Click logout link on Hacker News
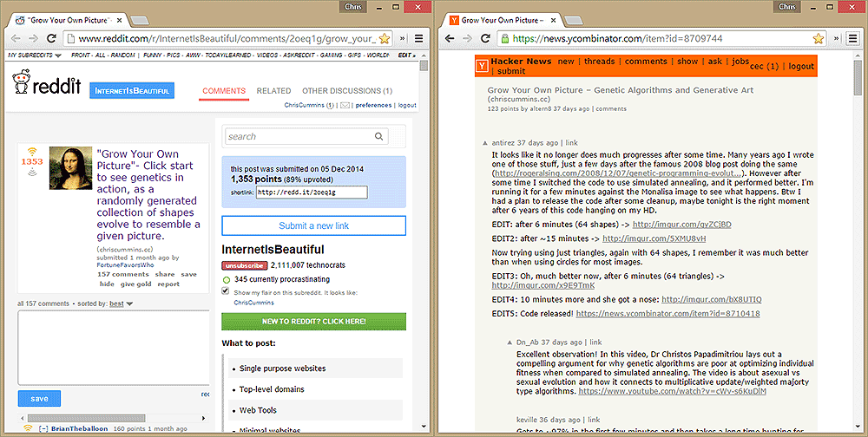 coord(801,67)
